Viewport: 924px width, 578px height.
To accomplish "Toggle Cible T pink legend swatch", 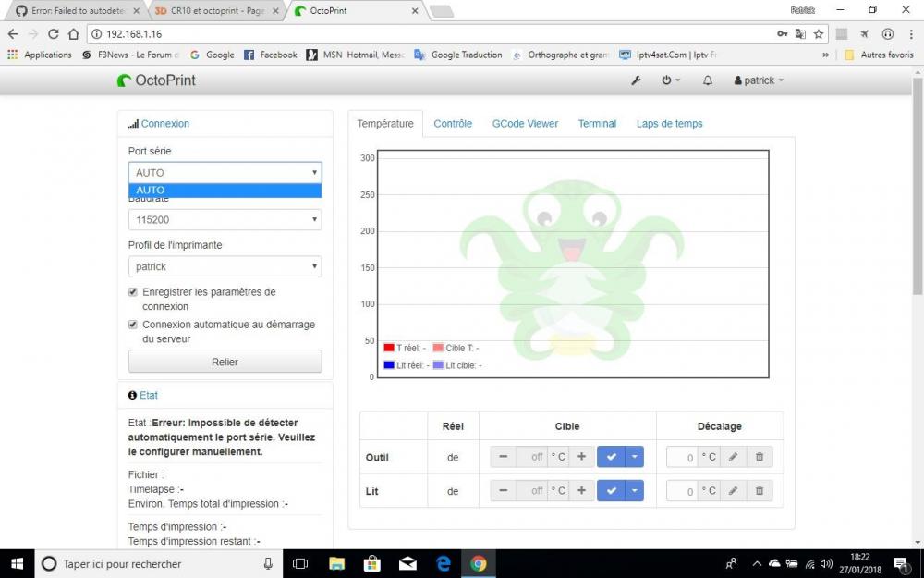I will [x=438, y=348].
